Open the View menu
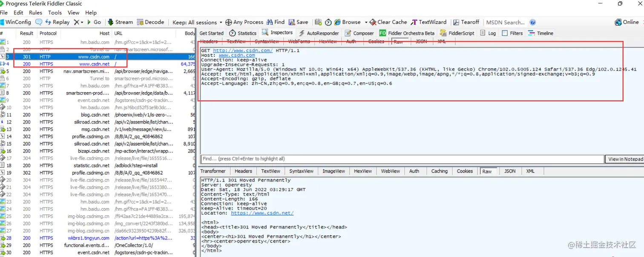This screenshot has width=644, height=257. point(74,13)
